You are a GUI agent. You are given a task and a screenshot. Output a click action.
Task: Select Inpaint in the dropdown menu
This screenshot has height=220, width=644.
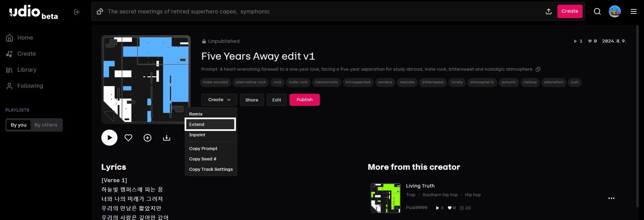point(197,135)
